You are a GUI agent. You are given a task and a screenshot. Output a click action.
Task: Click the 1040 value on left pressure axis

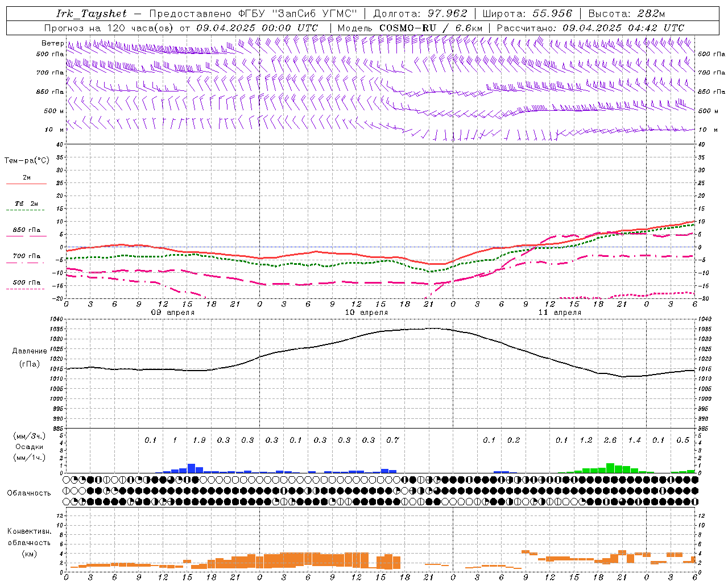pos(56,319)
